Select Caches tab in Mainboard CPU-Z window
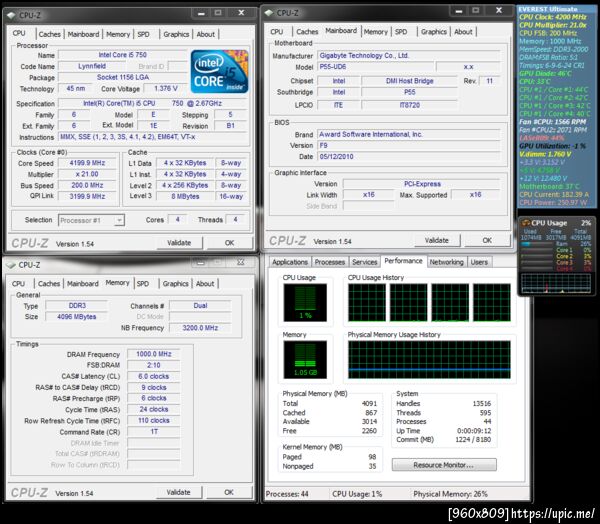Viewport: 600px width, 524px height. point(307,32)
